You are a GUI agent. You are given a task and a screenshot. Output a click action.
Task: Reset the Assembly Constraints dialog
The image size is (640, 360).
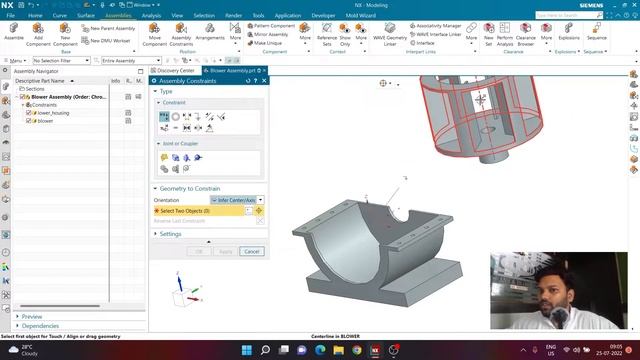coord(248,81)
